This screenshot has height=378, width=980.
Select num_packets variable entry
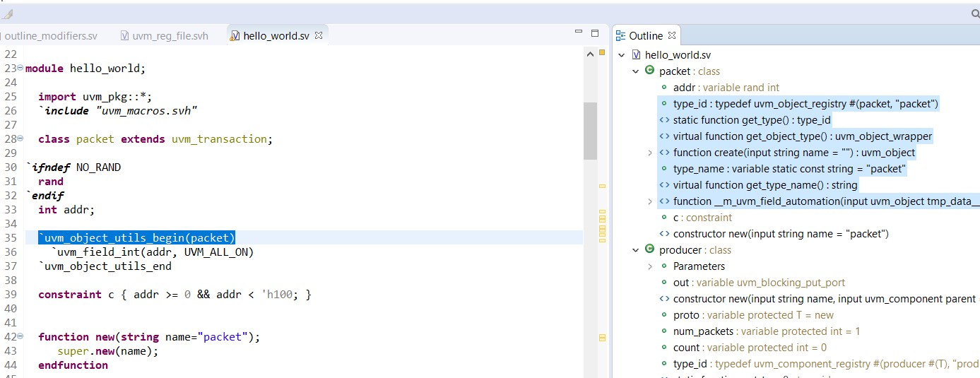point(767,331)
